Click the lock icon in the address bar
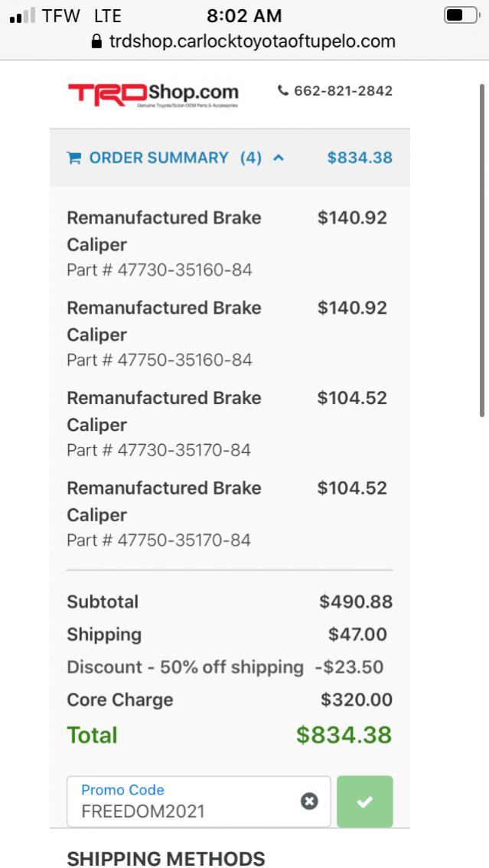The image size is (489, 868). click(96, 41)
